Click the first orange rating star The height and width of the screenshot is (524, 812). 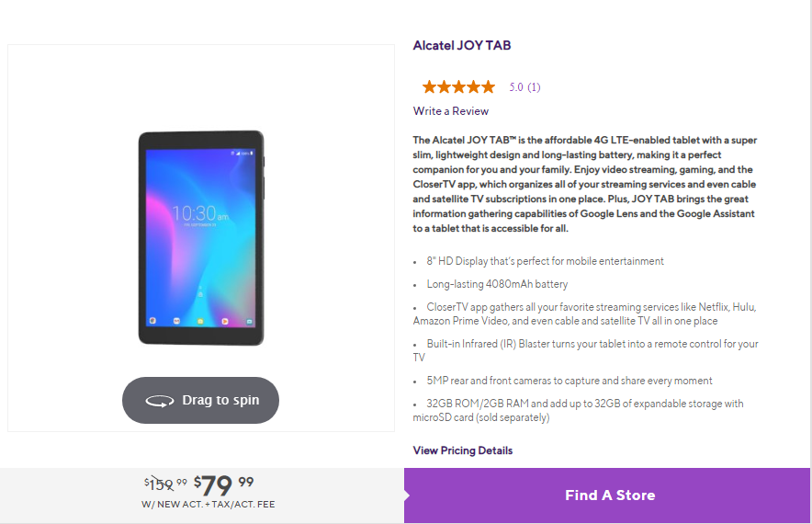pyautogui.click(x=430, y=87)
